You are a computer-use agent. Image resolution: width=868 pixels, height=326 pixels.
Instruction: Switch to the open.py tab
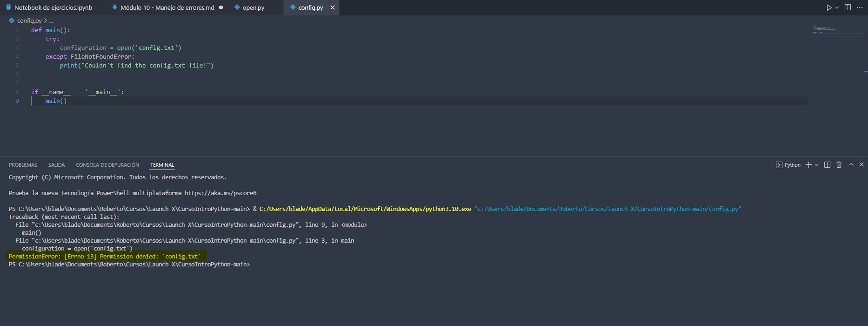[x=254, y=7]
